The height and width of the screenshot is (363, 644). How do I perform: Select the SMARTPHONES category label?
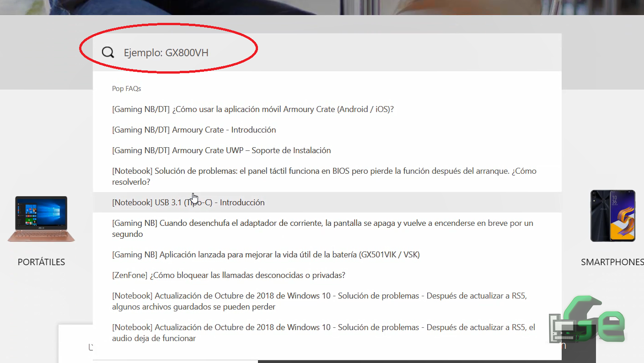(x=612, y=262)
